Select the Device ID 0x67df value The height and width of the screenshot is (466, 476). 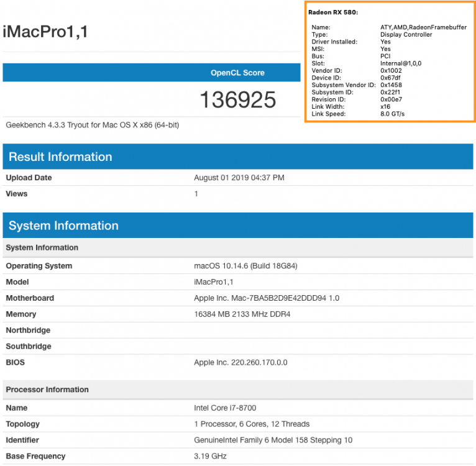(390, 78)
